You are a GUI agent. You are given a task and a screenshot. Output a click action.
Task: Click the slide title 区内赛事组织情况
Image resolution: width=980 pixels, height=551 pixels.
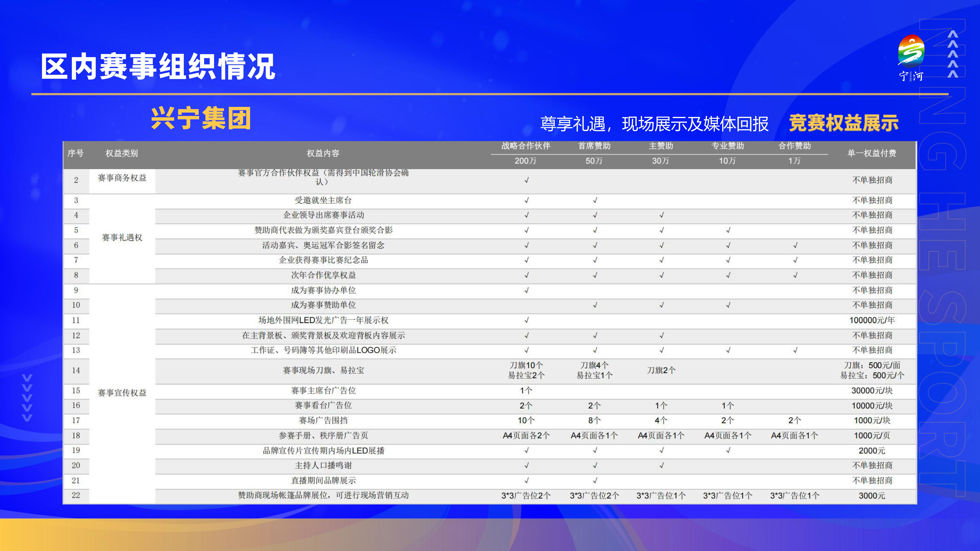(158, 67)
